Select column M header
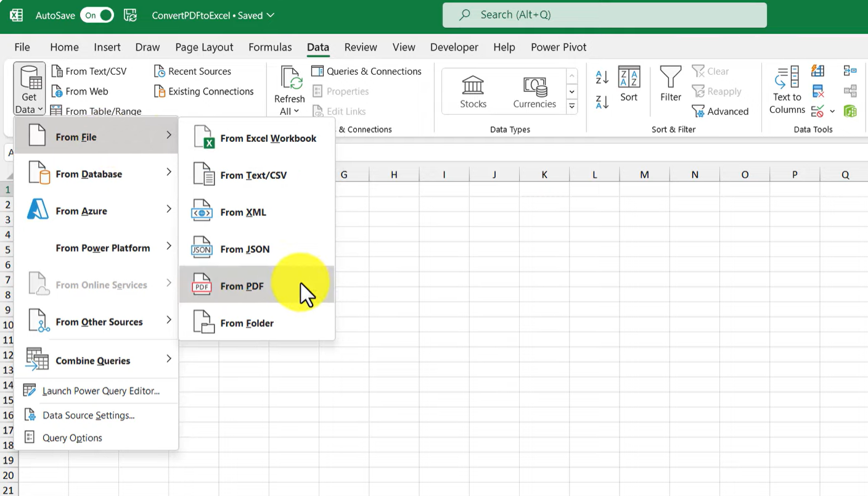 pyautogui.click(x=644, y=175)
